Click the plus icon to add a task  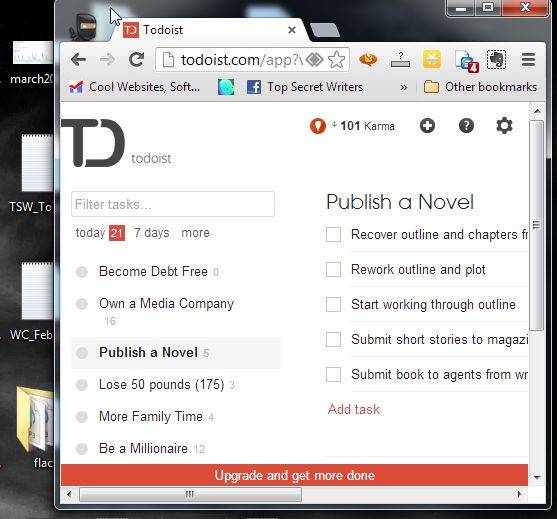[x=427, y=126]
